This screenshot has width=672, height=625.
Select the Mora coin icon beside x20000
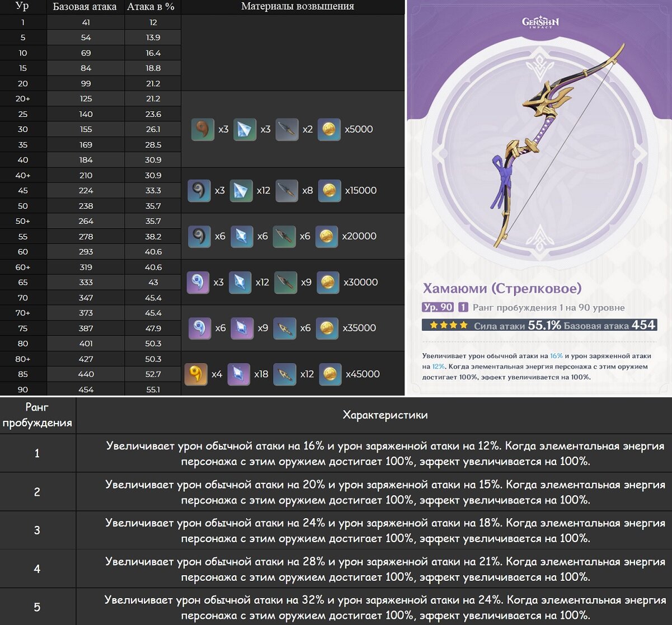pyautogui.click(x=327, y=237)
